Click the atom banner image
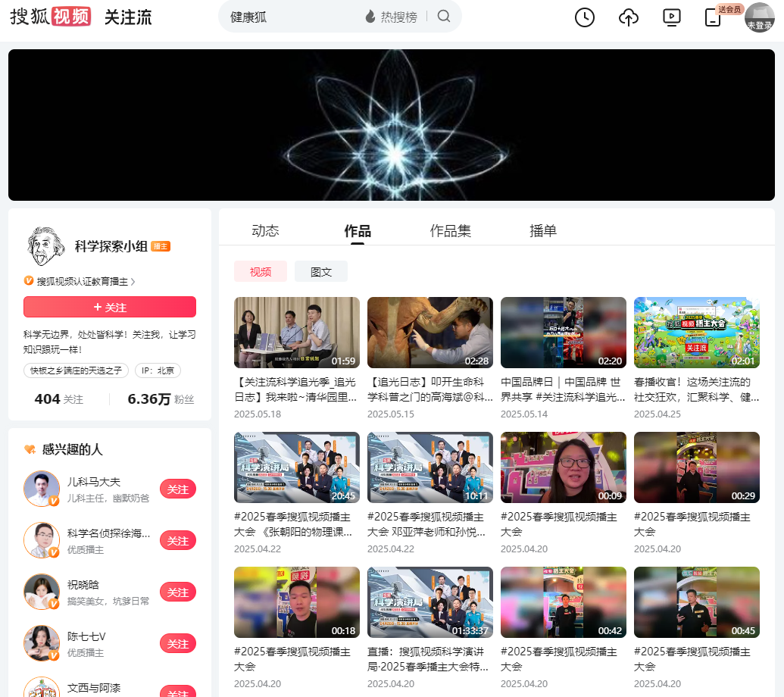 (x=392, y=125)
